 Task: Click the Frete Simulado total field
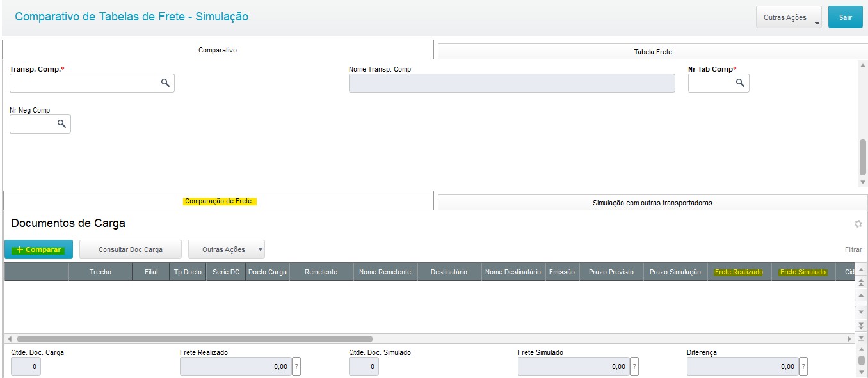click(x=574, y=366)
